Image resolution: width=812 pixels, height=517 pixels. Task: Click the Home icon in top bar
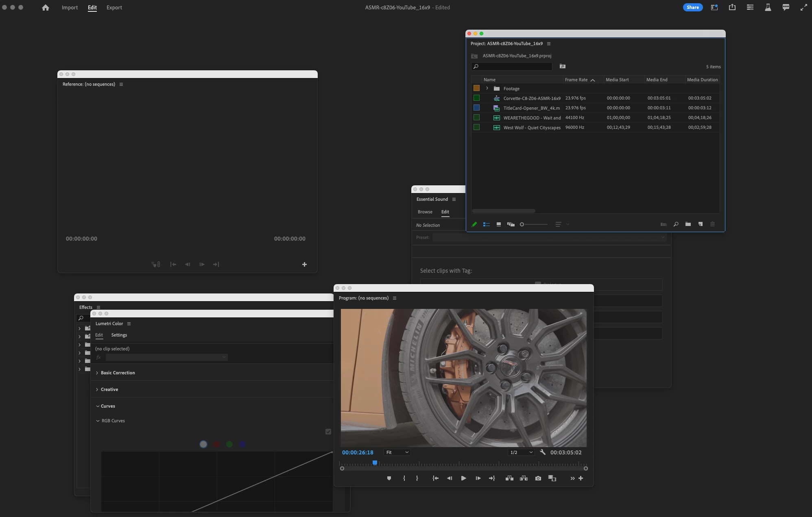click(46, 7)
